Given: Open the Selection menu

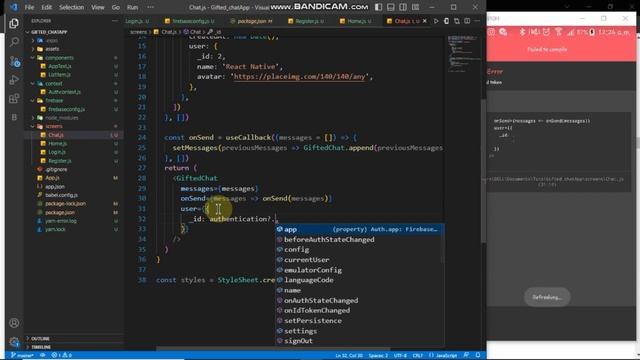Looking at the screenshot, I should (x=71, y=7).
